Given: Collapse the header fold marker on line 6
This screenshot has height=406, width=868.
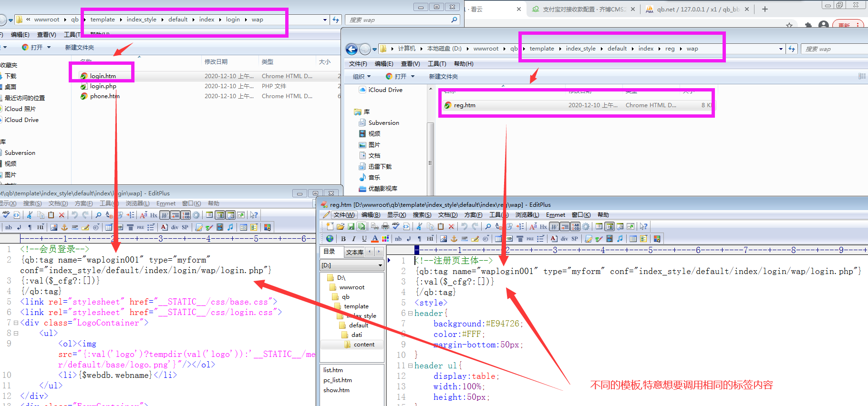Looking at the screenshot, I should (410, 314).
